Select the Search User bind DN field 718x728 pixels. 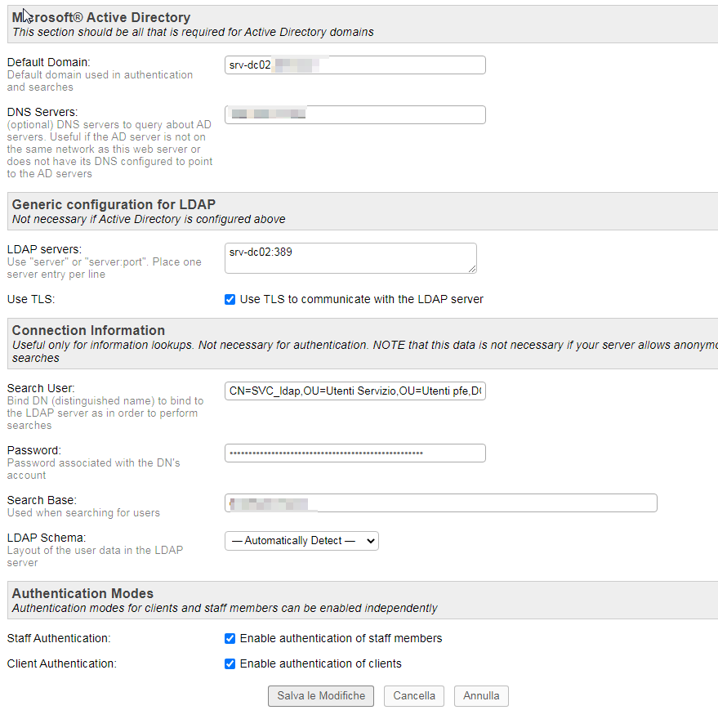[355, 392]
